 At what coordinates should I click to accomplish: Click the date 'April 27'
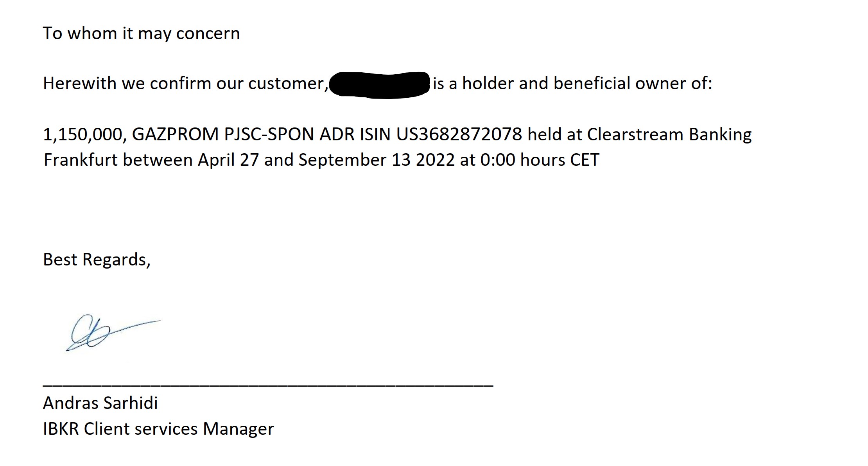point(228,161)
